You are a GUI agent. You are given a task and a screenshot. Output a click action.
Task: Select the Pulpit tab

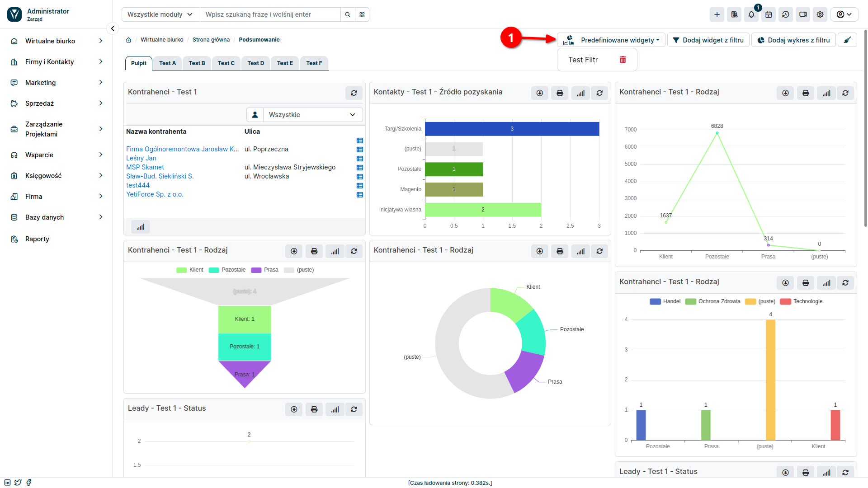139,63
